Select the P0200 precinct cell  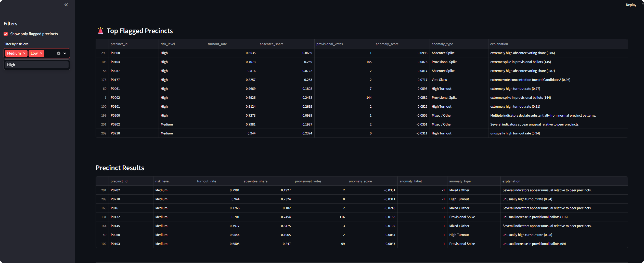click(x=134, y=115)
